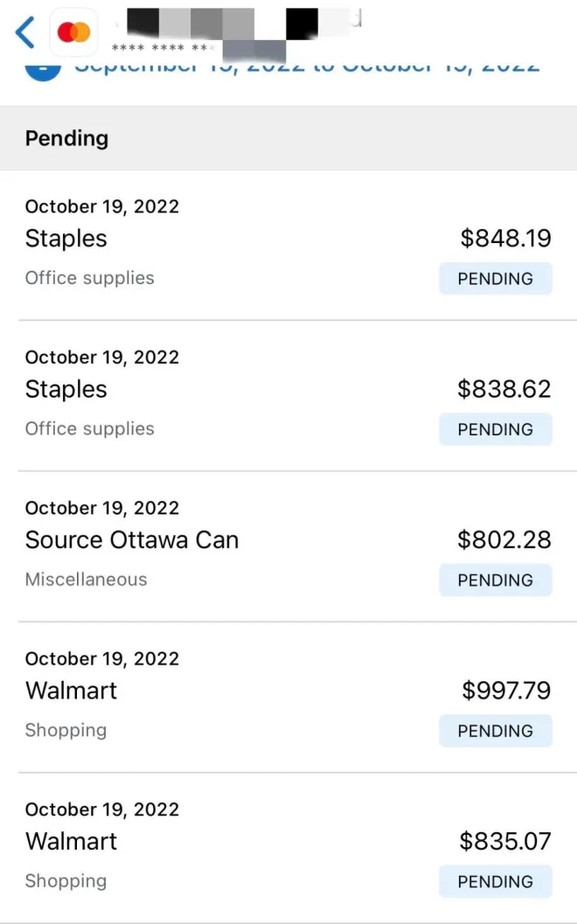Tap Office supplies under first Staples
Image resolution: width=577 pixels, height=924 pixels.
(89, 278)
